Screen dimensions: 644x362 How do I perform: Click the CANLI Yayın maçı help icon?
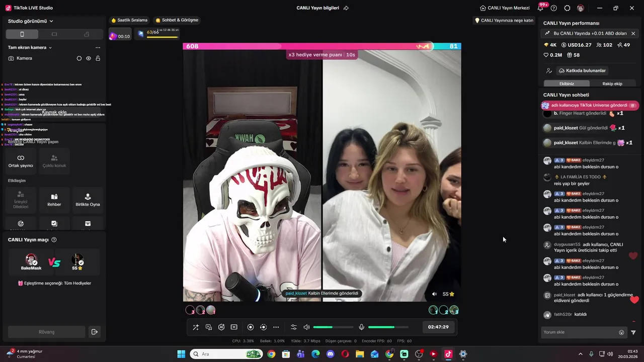pyautogui.click(x=54, y=240)
